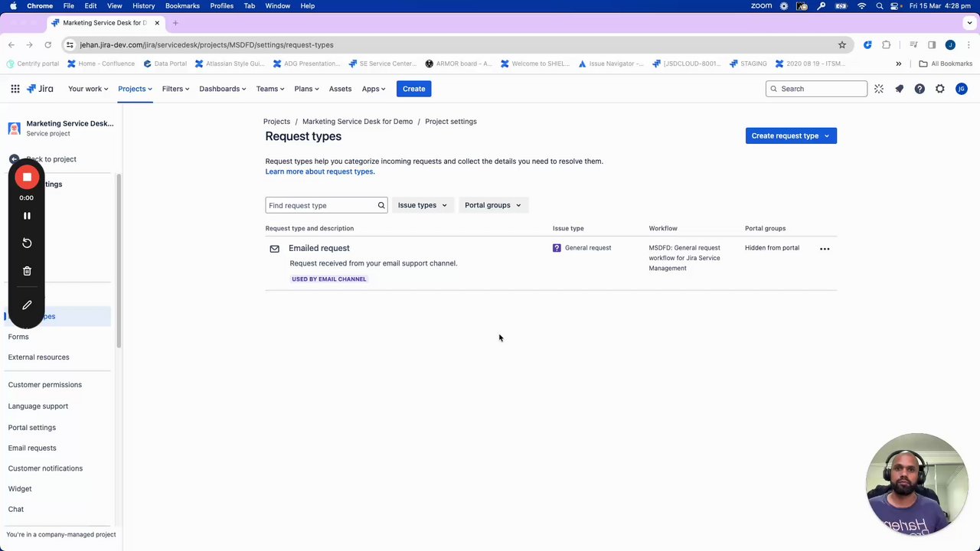This screenshot has height=551, width=980.
Task: Click the sparkle icon beside search
Action: [x=879, y=89]
